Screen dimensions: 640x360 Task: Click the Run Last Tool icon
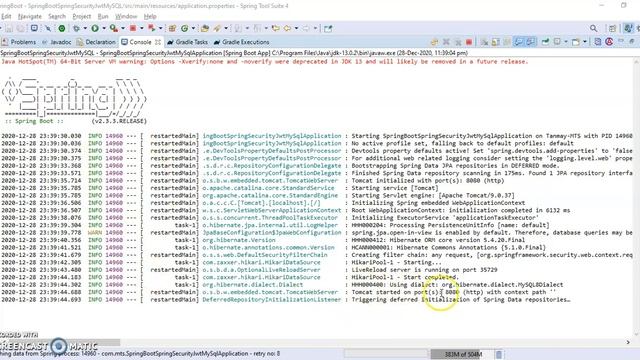click(x=114, y=28)
